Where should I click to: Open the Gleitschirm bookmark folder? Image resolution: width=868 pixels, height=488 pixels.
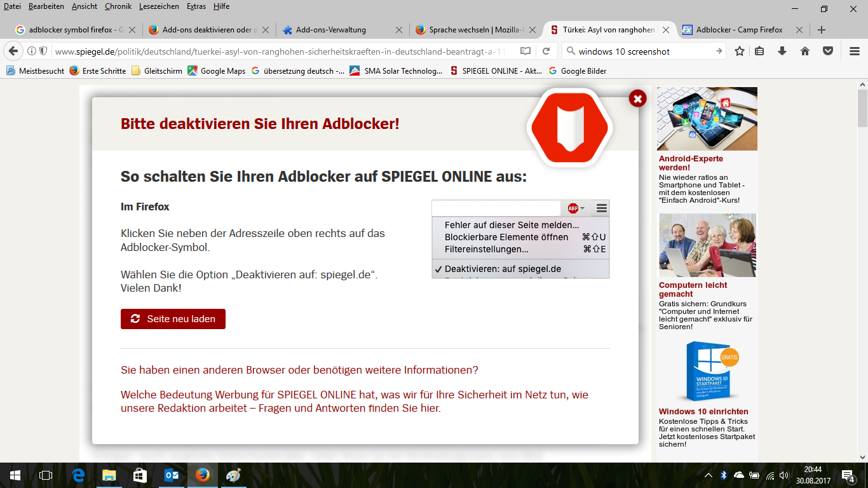click(x=156, y=71)
